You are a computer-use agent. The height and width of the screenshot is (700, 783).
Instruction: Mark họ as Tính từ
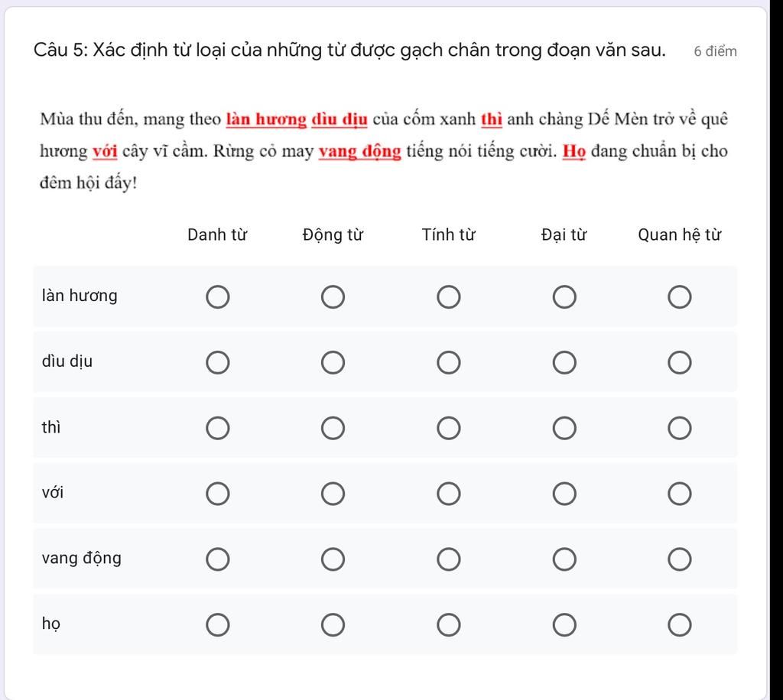coord(448,624)
